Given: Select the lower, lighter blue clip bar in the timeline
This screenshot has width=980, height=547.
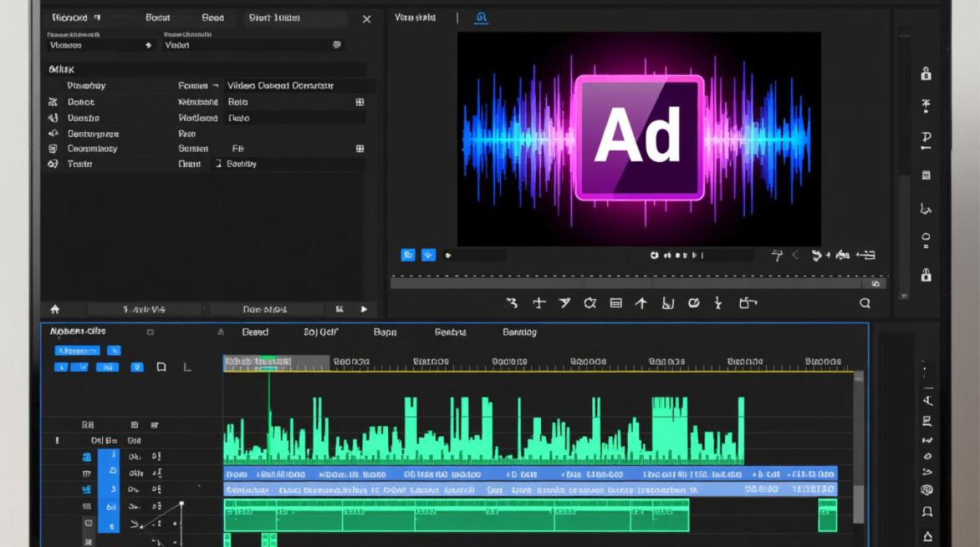Looking at the screenshot, I should tap(530, 490).
